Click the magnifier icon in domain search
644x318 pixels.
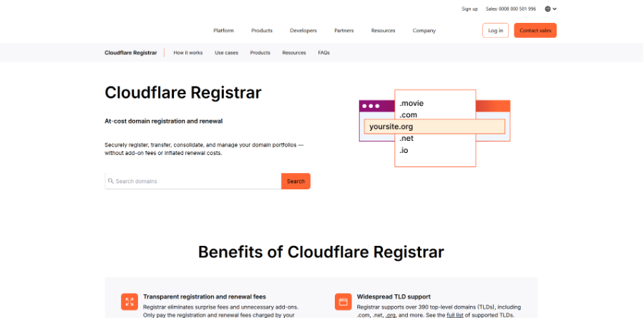point(110,181)
